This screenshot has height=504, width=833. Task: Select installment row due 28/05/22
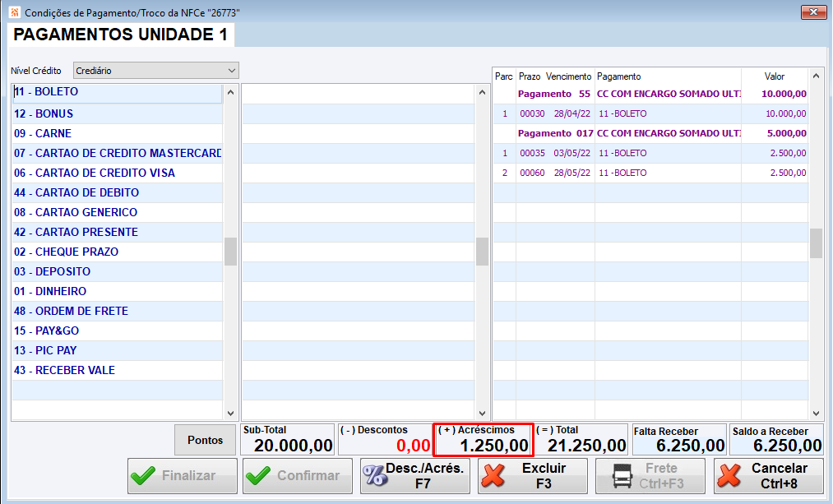[650, 173]
